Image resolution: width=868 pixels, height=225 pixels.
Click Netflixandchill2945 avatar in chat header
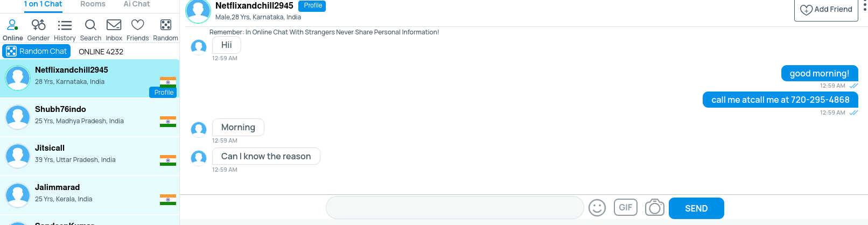198,11
